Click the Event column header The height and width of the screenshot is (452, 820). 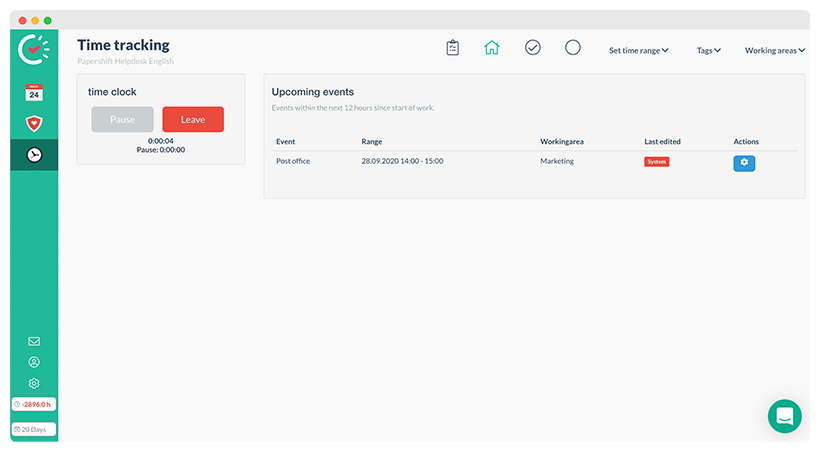[x=286, y=142]
